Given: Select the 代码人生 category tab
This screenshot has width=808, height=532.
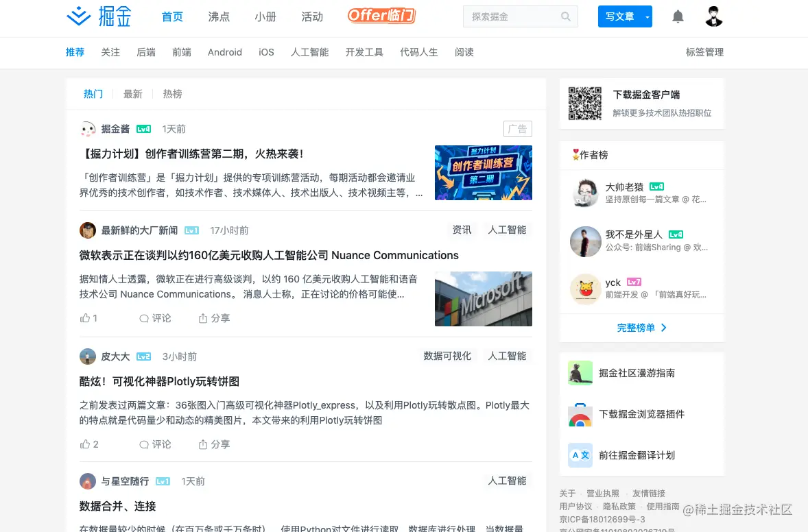Looking at the screenshot, I should click(419, 52).
